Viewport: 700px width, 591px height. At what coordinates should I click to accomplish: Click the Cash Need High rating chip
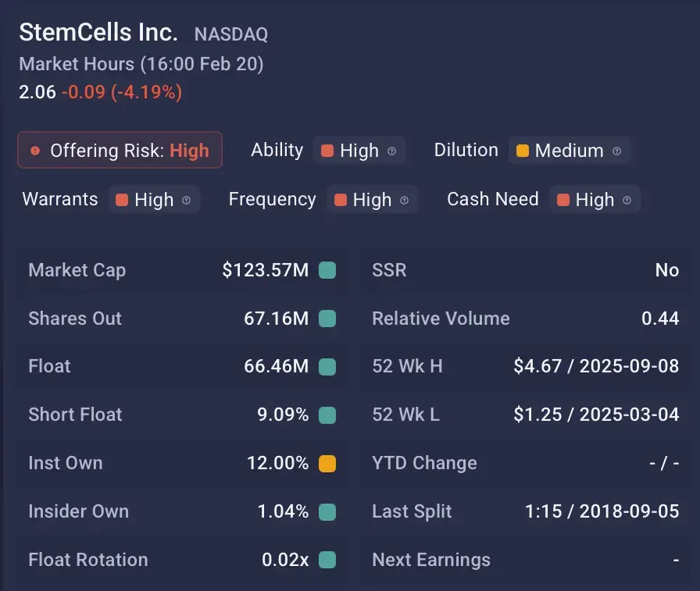tap(594, 200)
